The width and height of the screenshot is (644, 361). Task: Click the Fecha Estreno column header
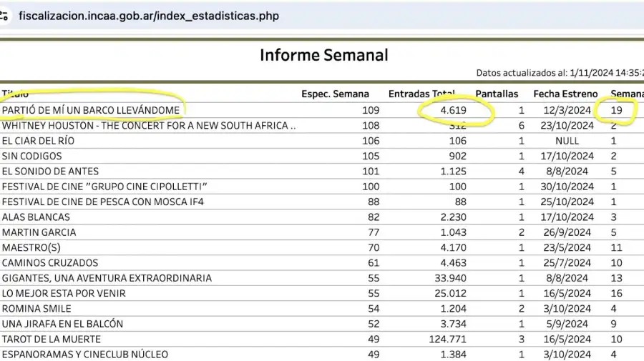565,94
